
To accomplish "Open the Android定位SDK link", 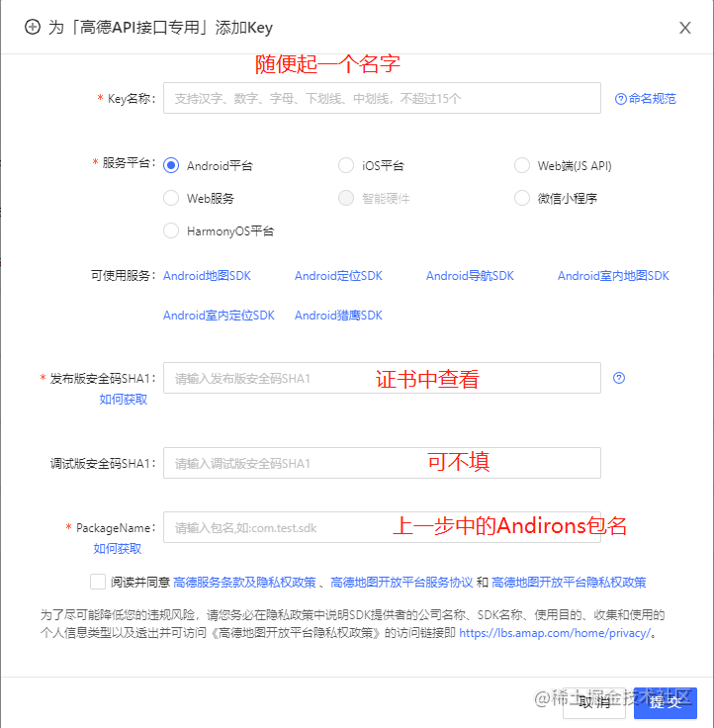I will tap(338, 276).
